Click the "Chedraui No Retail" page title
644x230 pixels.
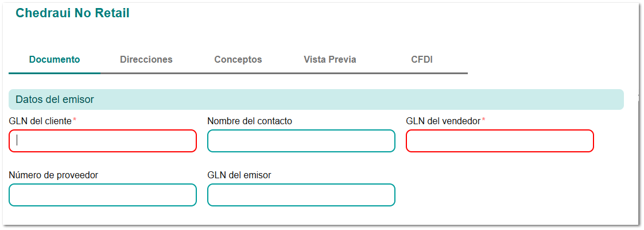coord(72,13)
